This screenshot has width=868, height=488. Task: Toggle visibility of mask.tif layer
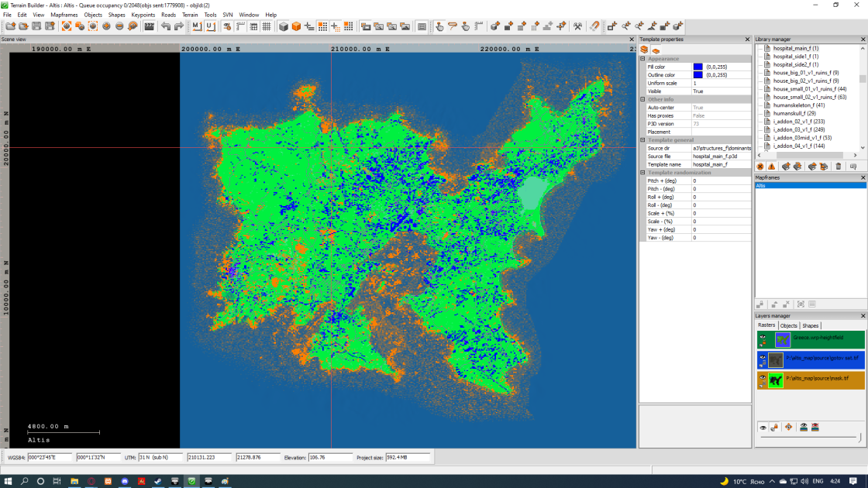click(x=763, y=378)
